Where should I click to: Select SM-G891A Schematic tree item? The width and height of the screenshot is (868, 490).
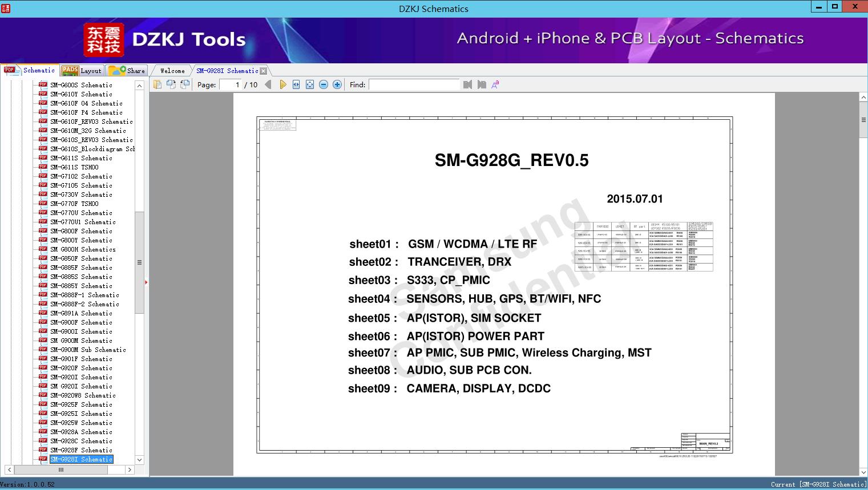pos(81,313)
